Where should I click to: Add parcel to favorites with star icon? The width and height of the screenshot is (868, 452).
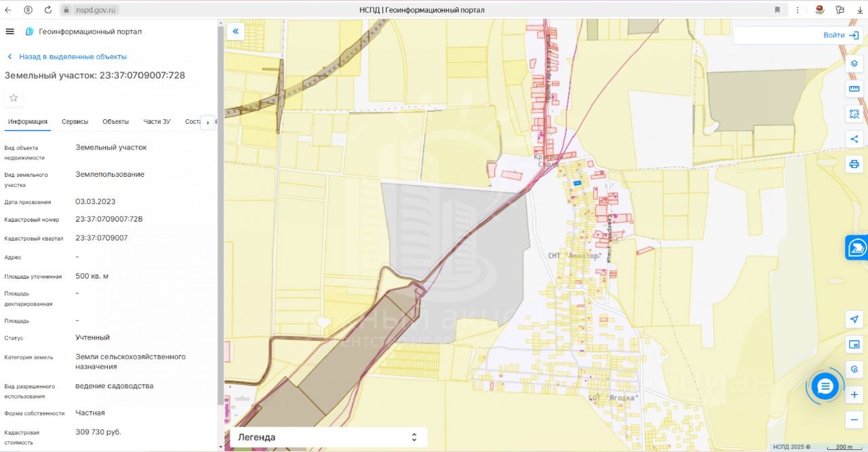[x=14, y=98]
